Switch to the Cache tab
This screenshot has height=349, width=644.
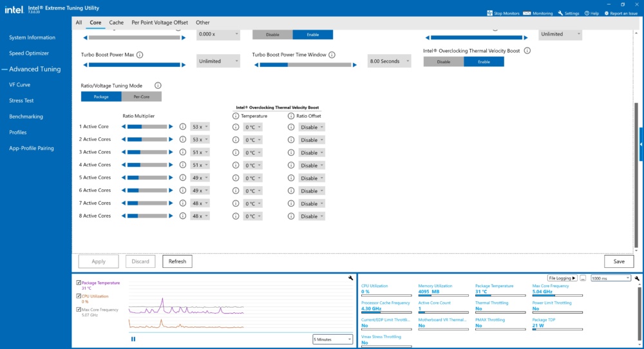116,23
